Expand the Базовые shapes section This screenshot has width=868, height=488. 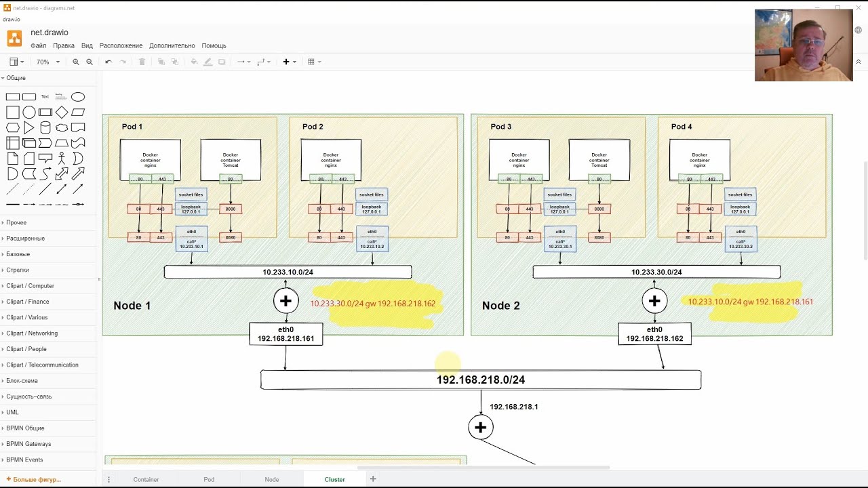click(49, 254)
